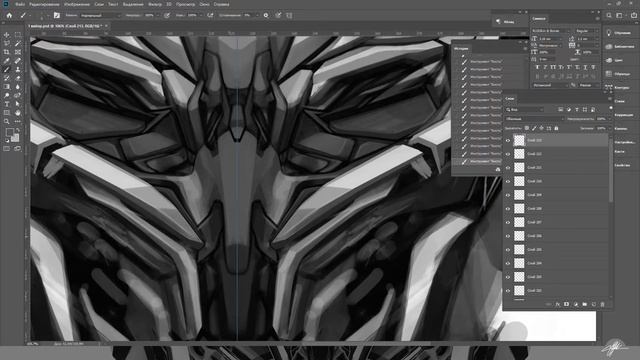Add a layer mask from Layers panel bottom

[x=567, y=304]
